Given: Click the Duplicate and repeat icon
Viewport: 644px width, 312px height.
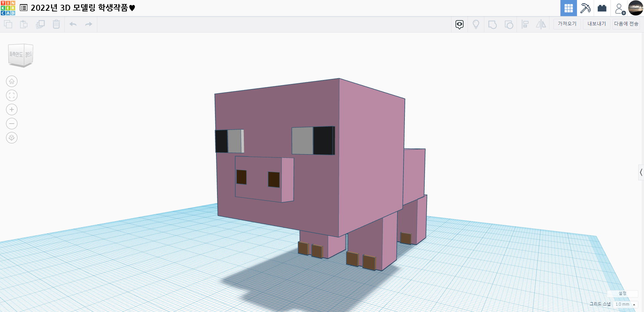Looking at the screenshot, I should click(x=40, y=24).
